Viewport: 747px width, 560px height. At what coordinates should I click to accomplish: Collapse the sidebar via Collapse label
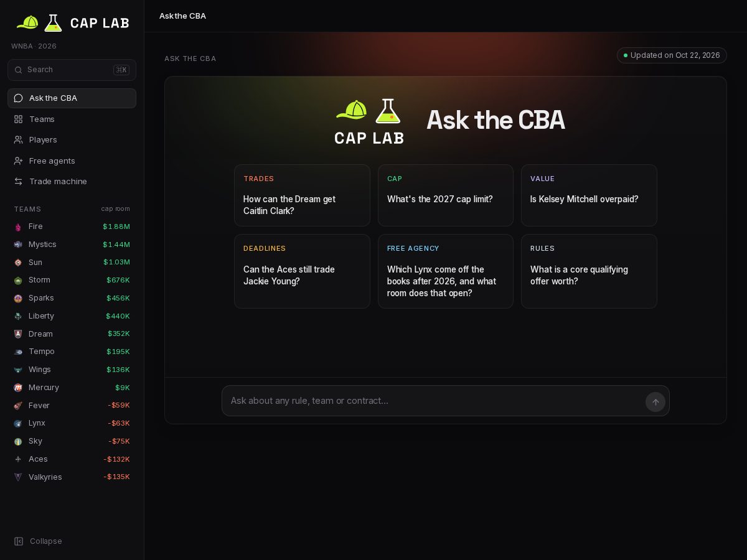pyautogui.click(x=46, y=541)
